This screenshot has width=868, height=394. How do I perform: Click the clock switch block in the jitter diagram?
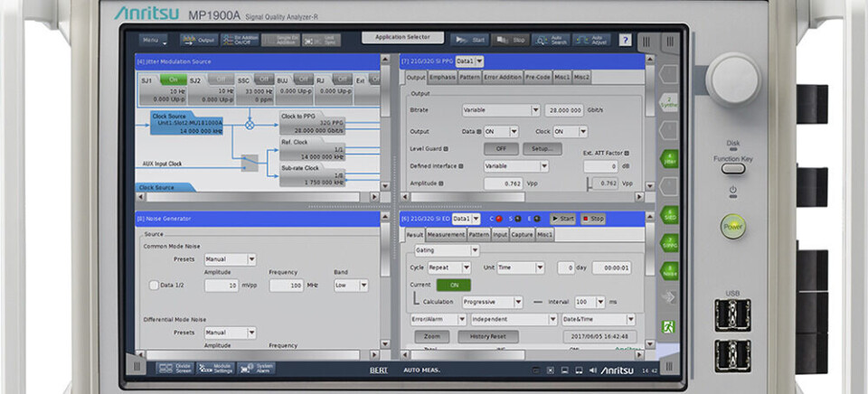coord(250,163)
